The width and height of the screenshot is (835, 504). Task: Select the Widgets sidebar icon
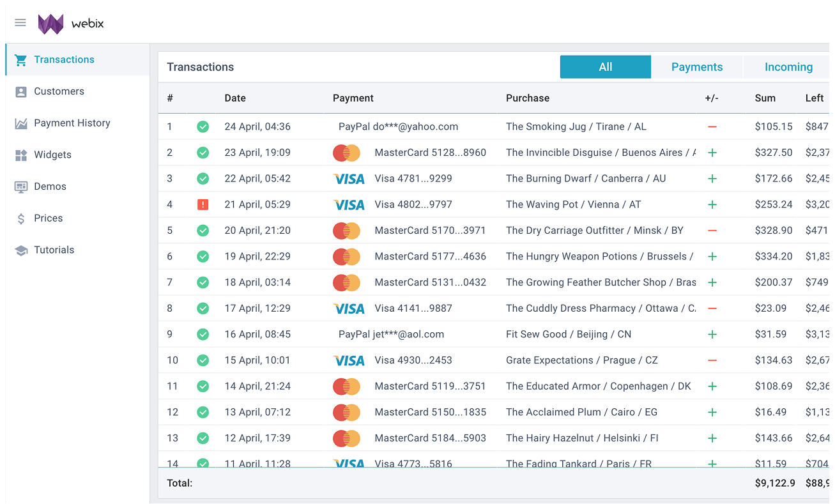coord(21,155)
